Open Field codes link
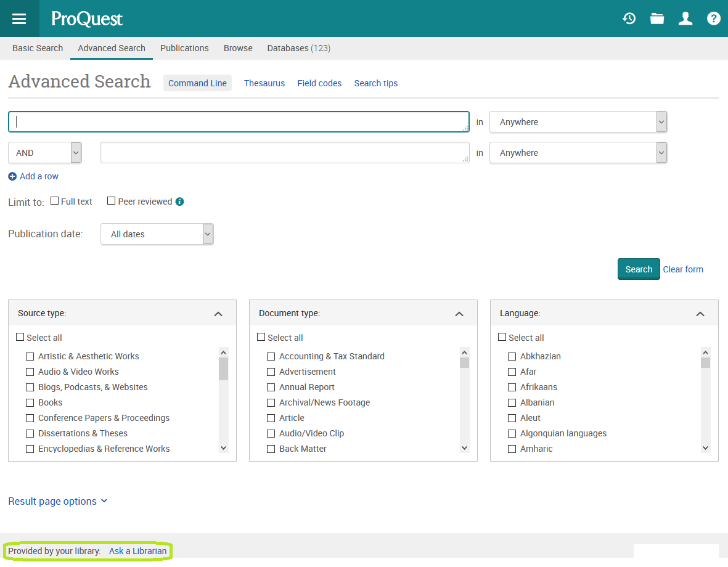 [319, 83]
